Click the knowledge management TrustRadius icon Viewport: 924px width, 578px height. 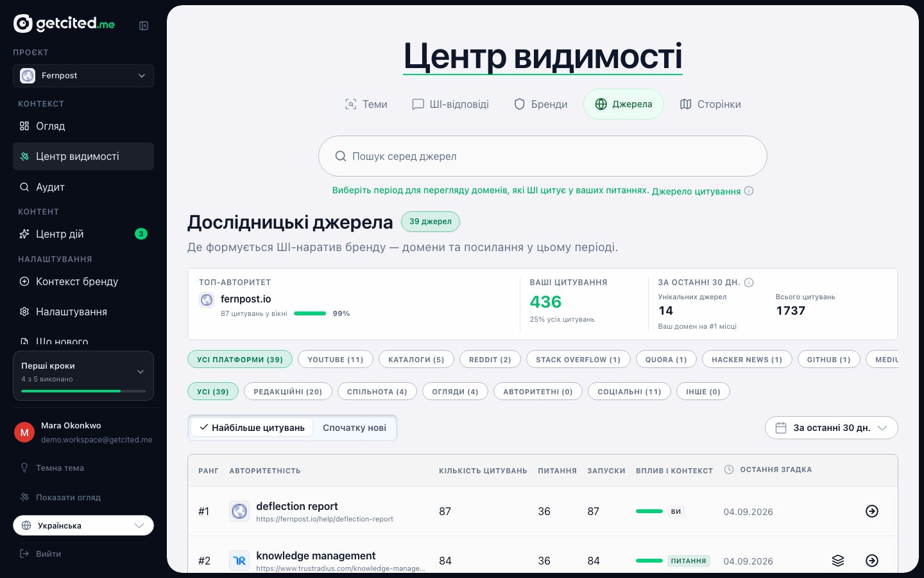point(239,561)
